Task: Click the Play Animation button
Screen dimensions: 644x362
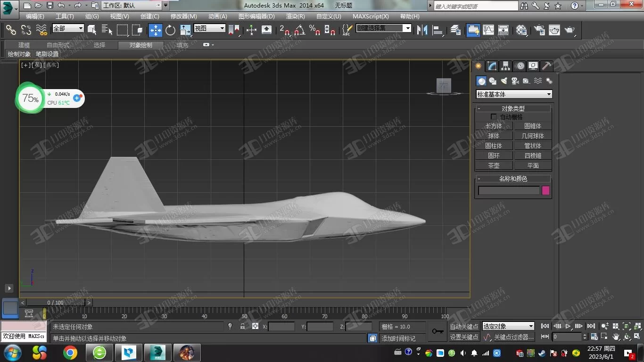Action: [568, 326]
